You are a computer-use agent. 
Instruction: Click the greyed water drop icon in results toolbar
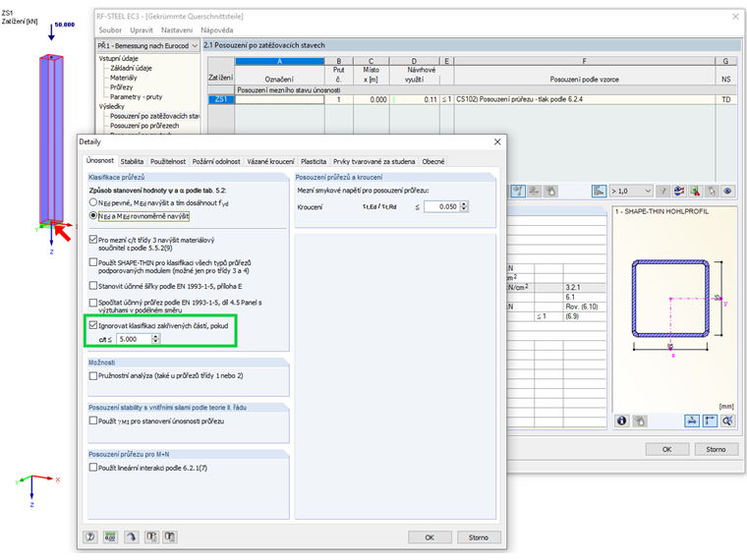(x=550, y=191)
